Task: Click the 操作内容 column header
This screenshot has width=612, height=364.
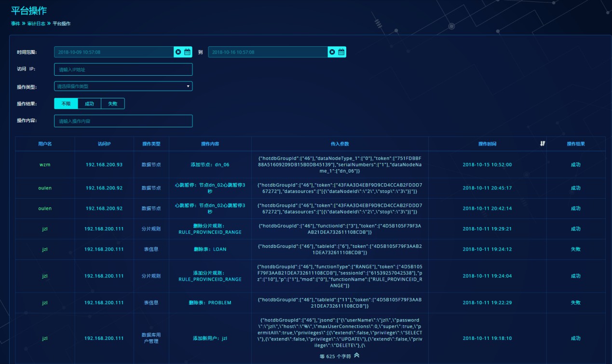Action: [x=210, y=144]
